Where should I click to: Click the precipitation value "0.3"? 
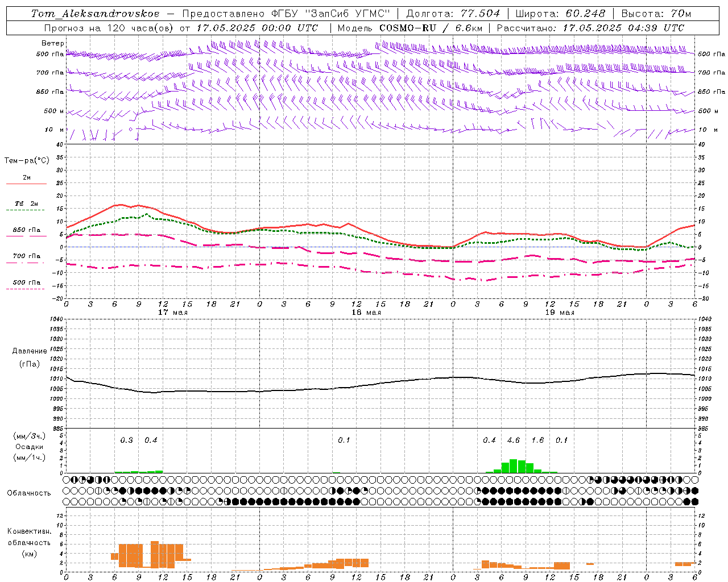[x=126, y=440]
